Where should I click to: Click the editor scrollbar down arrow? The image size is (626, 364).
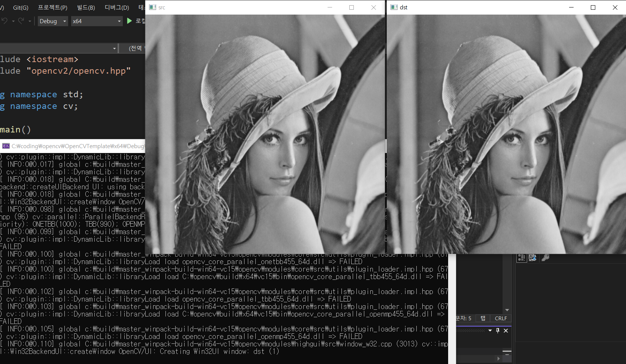[x=507, y=310]
